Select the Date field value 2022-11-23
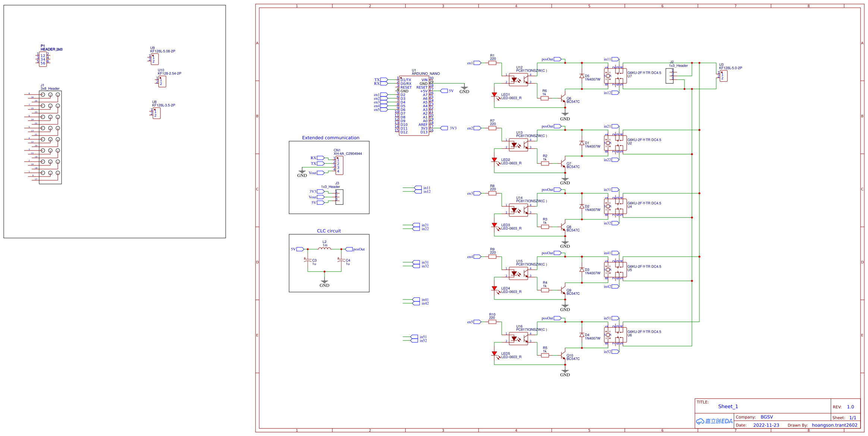868x436 pixels. pyautogui.click(x=767, y=425)
